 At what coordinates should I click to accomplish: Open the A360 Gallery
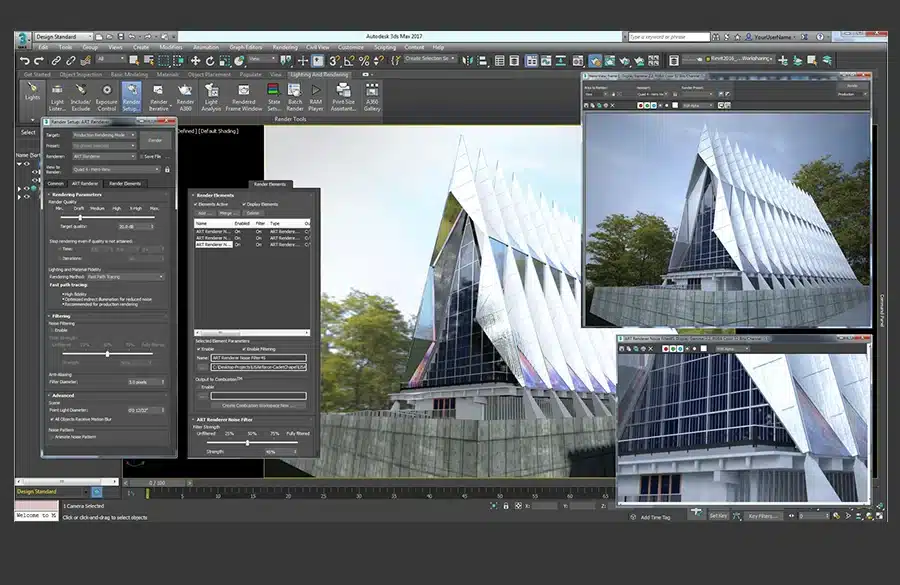pyautogui.click(x=372, y=96)
